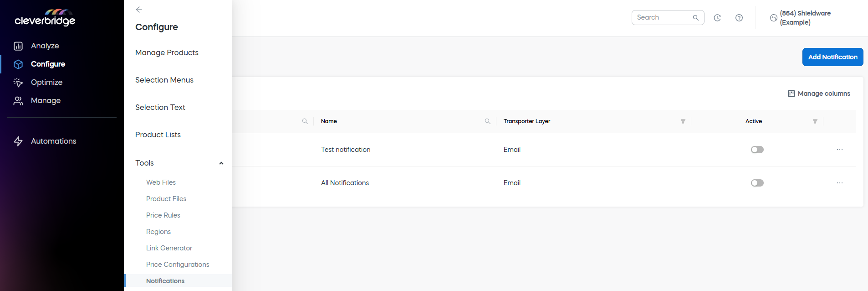
Task: Click the Transporter Layer column header
Action: pos(527,121)
